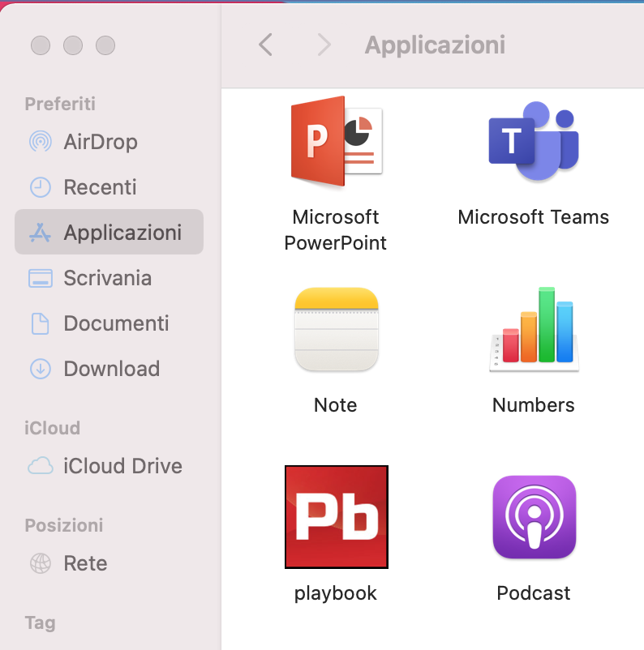Click the Note name label
The image size is (644, 650).
335,405
